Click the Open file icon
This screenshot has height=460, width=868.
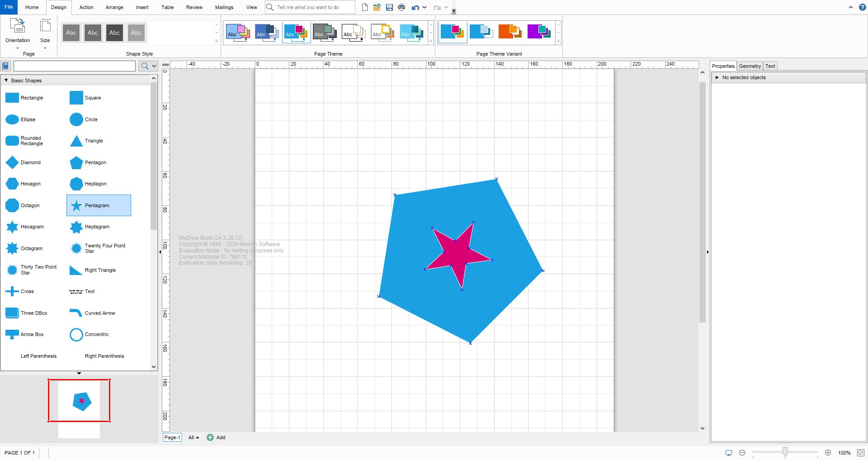click(377, 7)
